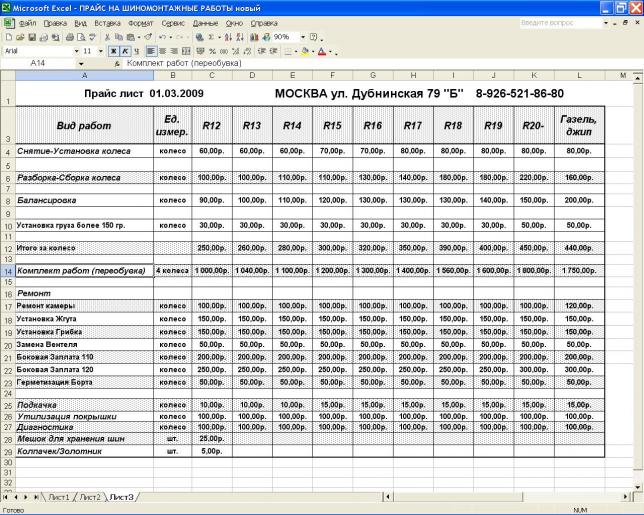Toggle align right button
Screen dimensions: 644x515
[x=174, y=51]
